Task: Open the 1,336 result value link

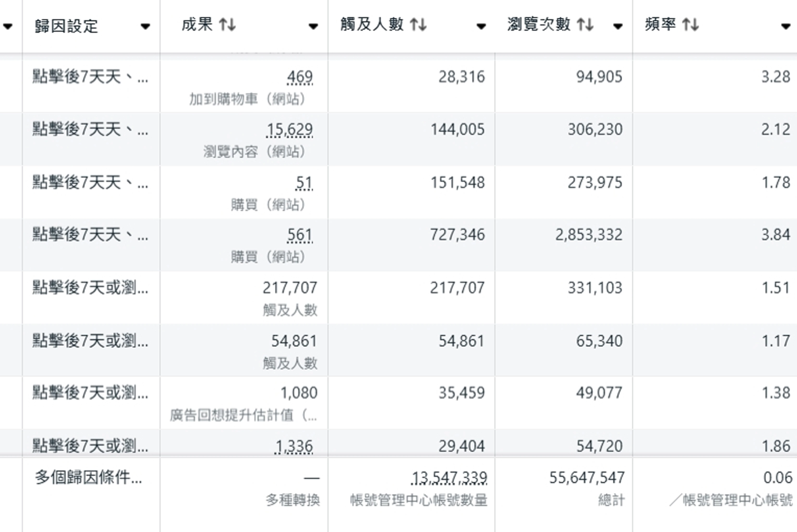Action: tap(293, 447)
